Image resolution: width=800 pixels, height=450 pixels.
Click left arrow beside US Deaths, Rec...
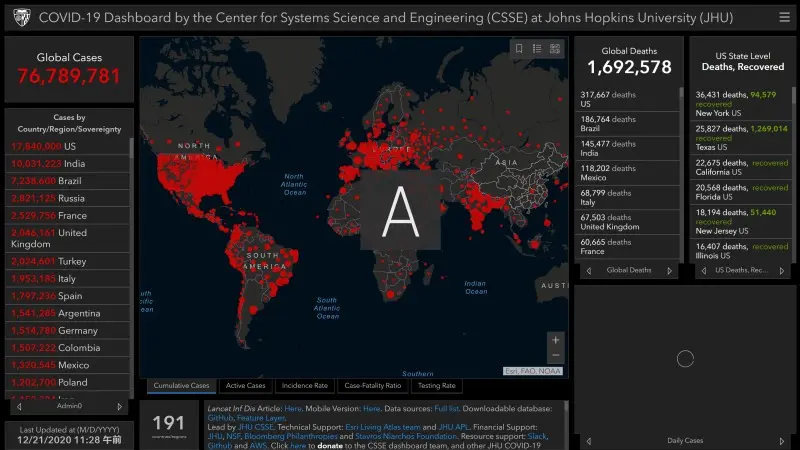point(704,271)
